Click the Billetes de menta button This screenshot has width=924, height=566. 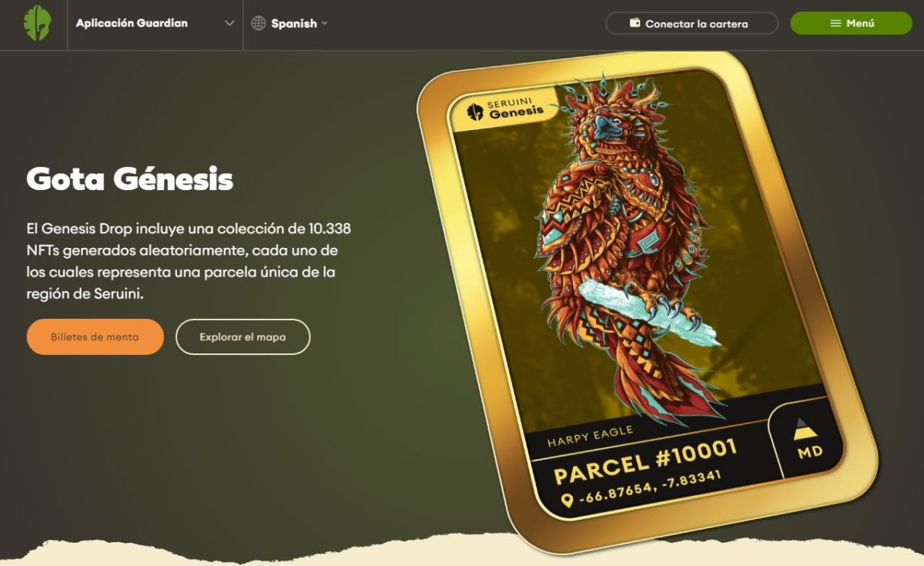(95, 337)
